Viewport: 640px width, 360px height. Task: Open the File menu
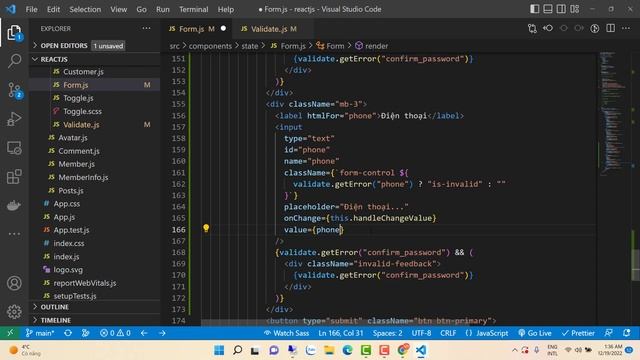tap(31, 9)
